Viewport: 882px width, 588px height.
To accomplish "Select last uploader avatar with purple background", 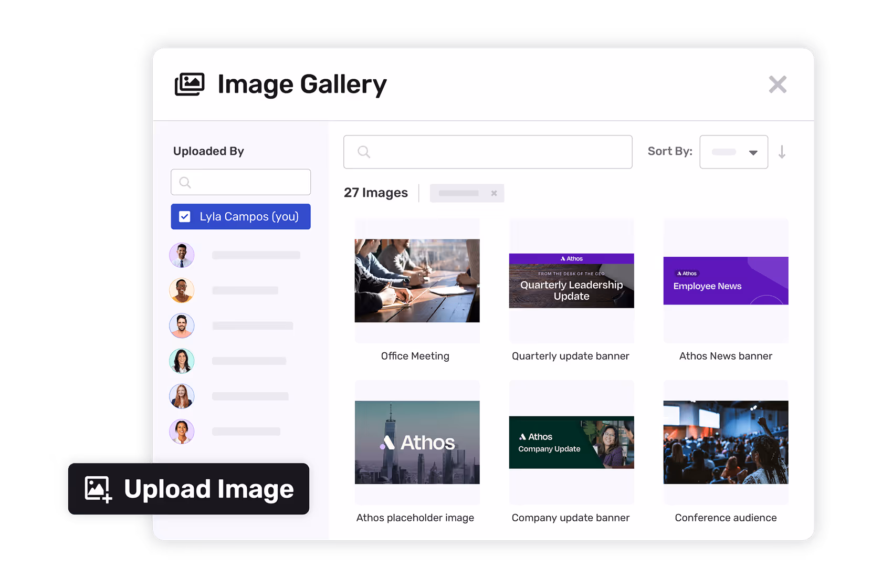I will coord(182,432).
